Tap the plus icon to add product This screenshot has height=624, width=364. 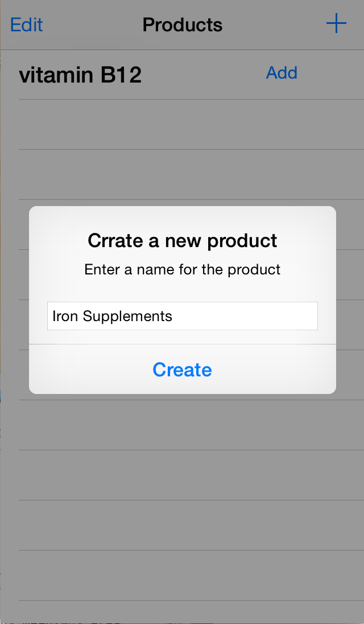[x=336, y=24]
